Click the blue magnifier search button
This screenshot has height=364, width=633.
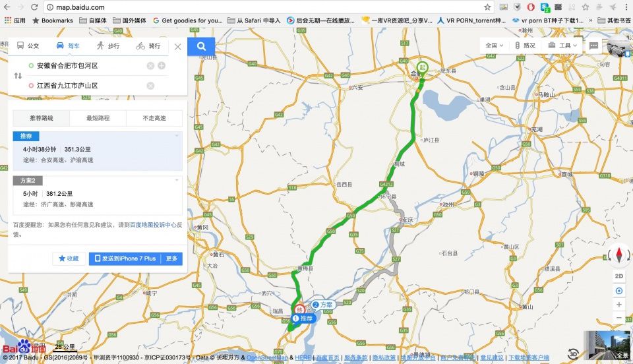[201, 46]
